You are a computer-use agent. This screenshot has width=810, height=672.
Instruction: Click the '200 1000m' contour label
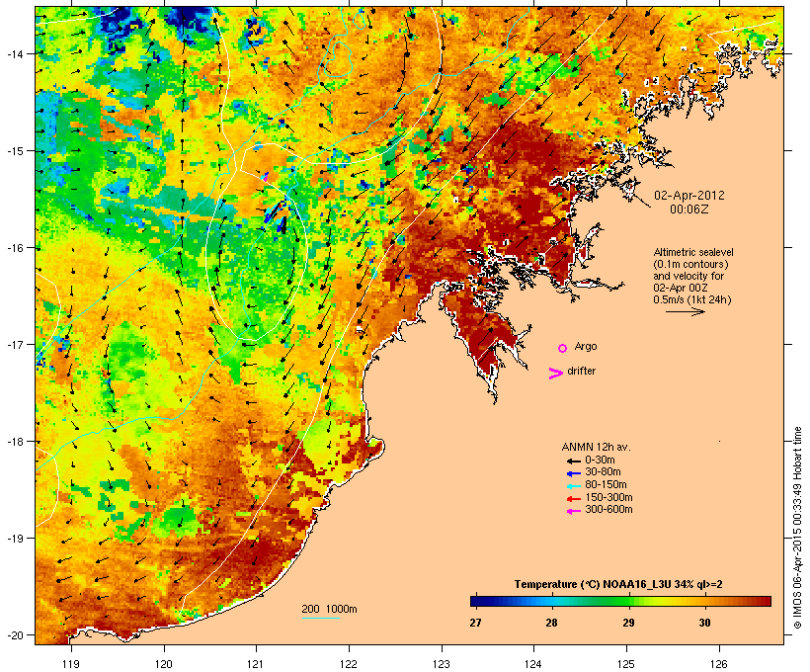tap(329, 609)
